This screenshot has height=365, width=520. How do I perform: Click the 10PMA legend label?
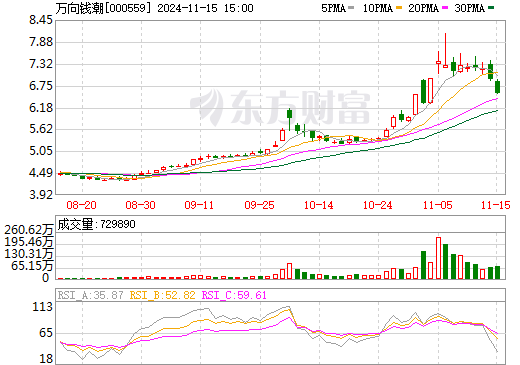click(x=377, y=8)
